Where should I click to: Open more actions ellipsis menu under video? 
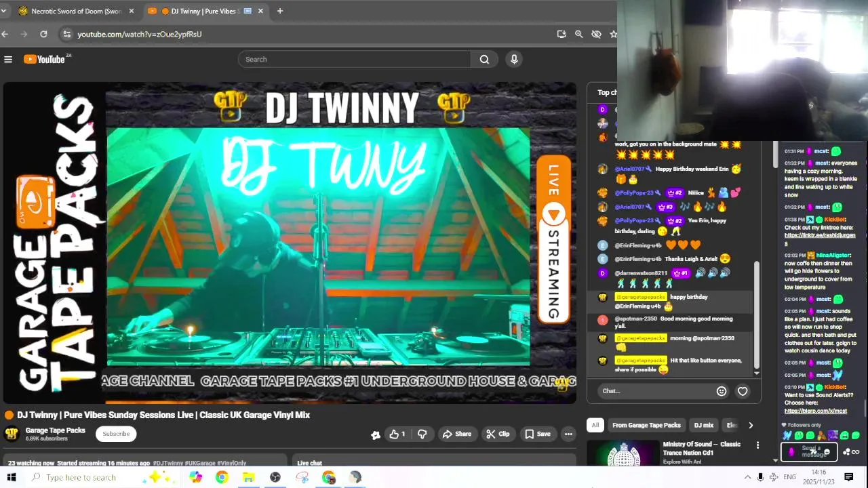pos(568,434)
